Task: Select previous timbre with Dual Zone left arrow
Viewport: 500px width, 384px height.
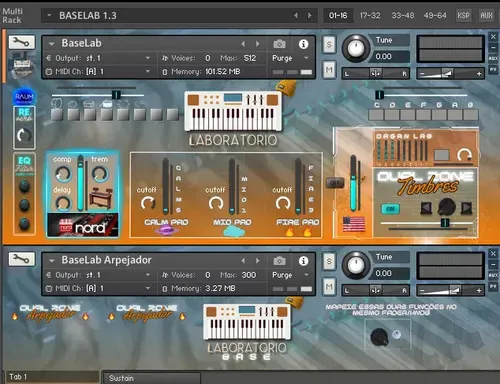Action: pos(426,208)
